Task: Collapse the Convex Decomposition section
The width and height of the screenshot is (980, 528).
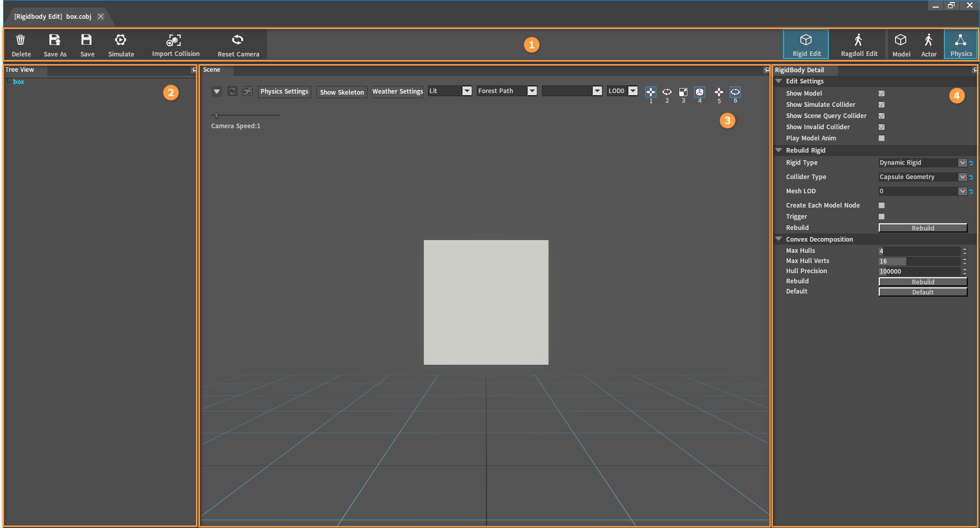Action: pyautogui.click(x=779, y=239)
